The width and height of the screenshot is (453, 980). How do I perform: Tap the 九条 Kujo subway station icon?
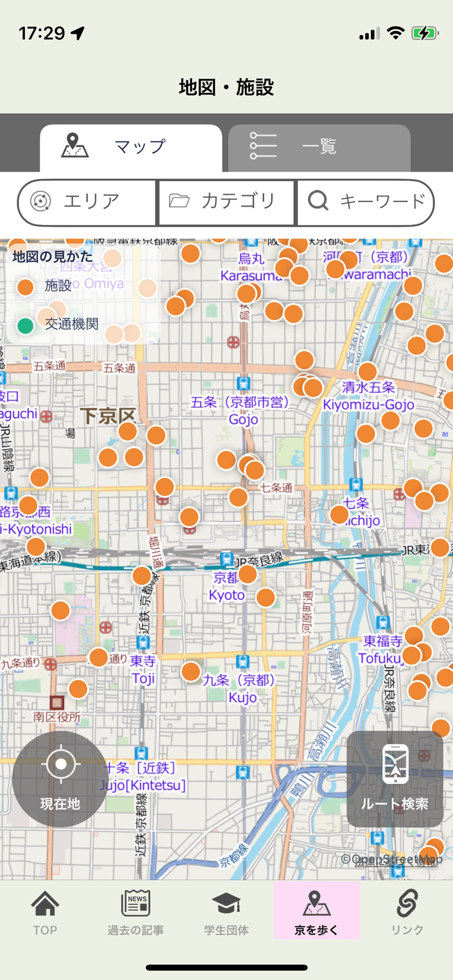pyautogui.click(x=243, y=661)
